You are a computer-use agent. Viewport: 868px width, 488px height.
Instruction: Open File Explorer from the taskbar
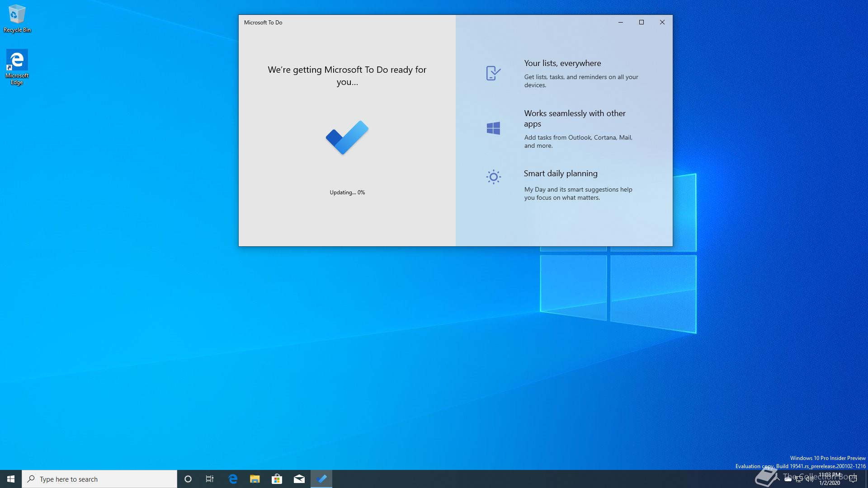click(x=255, y=479)
